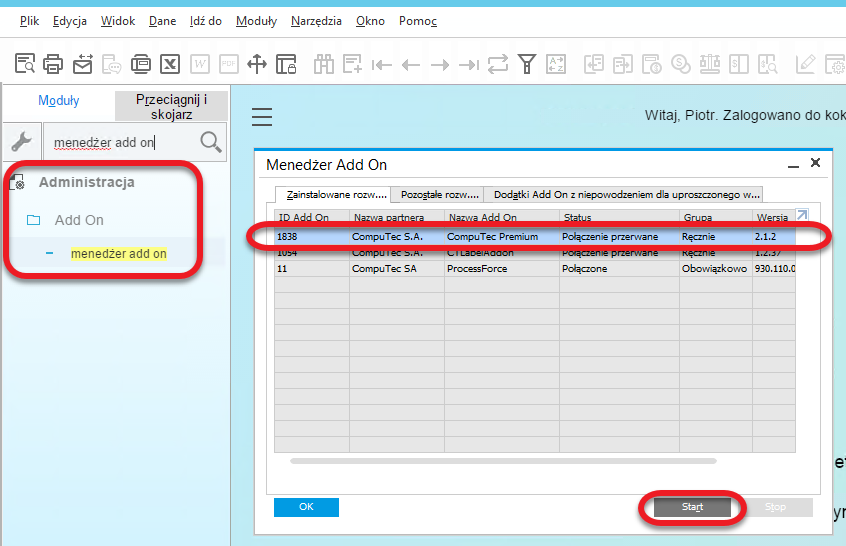The height and width of the screenshot is (546, 846).
Task: Click the Filter funnel icon
Action: tap(526, 64)
